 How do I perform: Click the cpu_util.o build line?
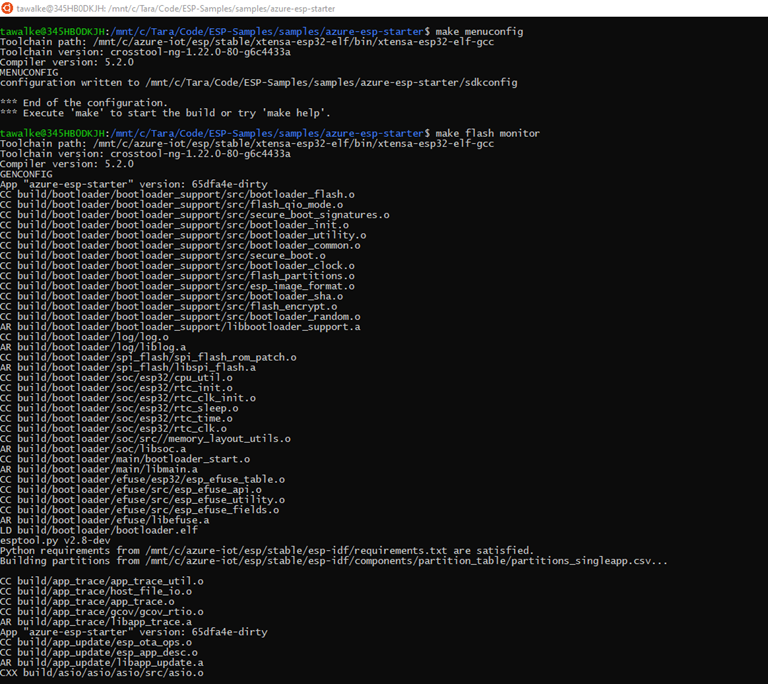[117, 378]
